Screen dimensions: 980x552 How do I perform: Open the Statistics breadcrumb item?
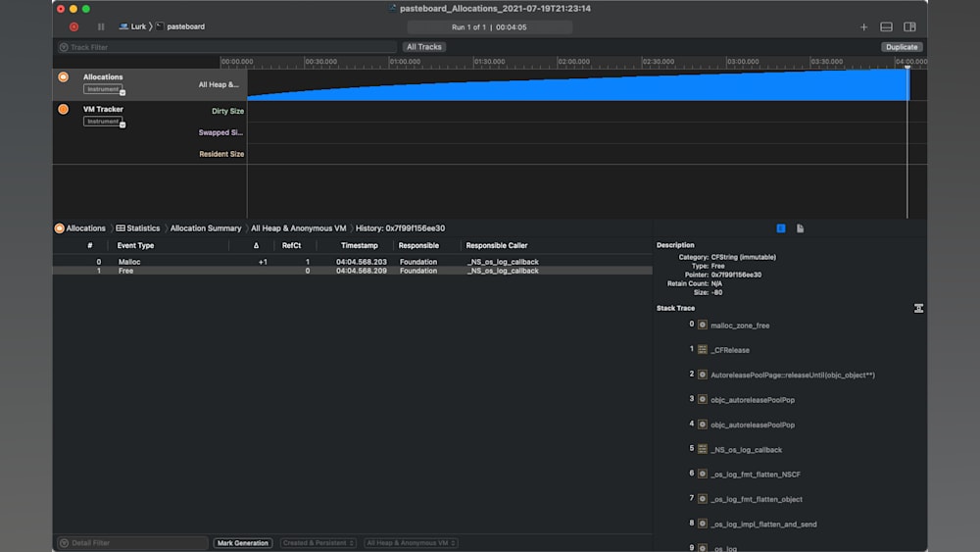[138, 228]
